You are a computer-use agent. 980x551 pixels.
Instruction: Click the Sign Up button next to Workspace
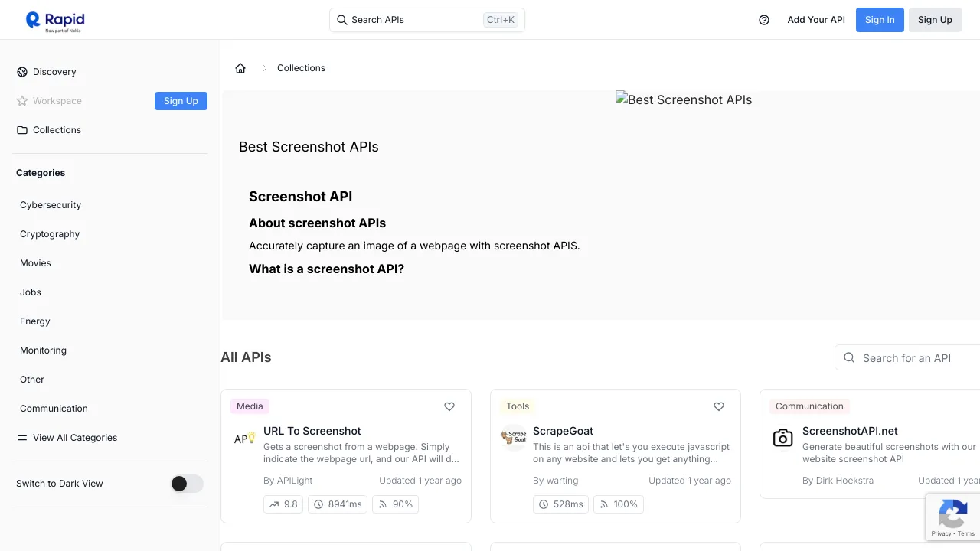click(181, 101)
